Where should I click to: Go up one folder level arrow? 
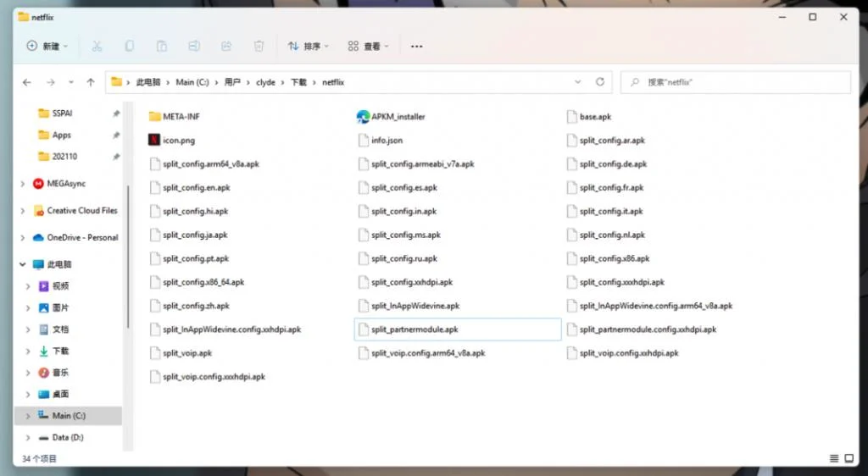click(x=91, y=82)
